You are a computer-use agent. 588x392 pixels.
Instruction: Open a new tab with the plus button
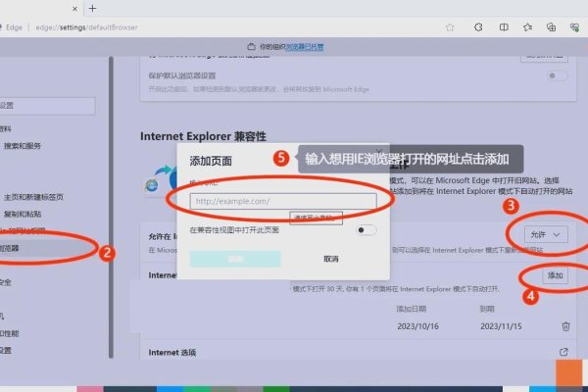(93, 8)
